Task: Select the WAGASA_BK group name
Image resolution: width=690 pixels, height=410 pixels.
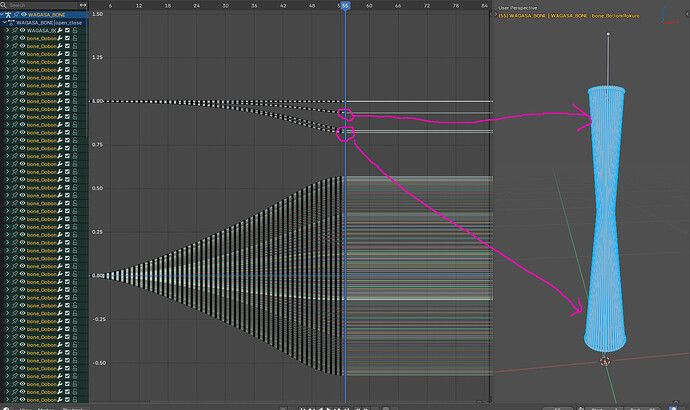Action: click(x=41, y=30)
